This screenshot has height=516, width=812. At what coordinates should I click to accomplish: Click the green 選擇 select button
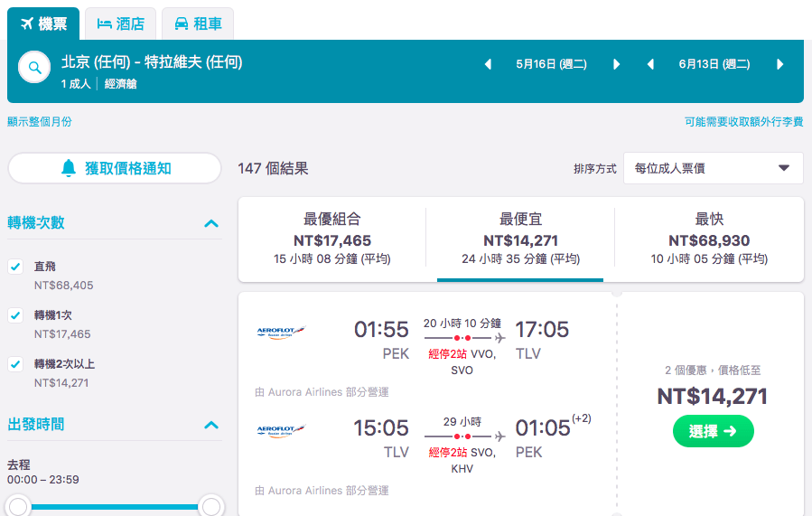[x=713, y=431]
